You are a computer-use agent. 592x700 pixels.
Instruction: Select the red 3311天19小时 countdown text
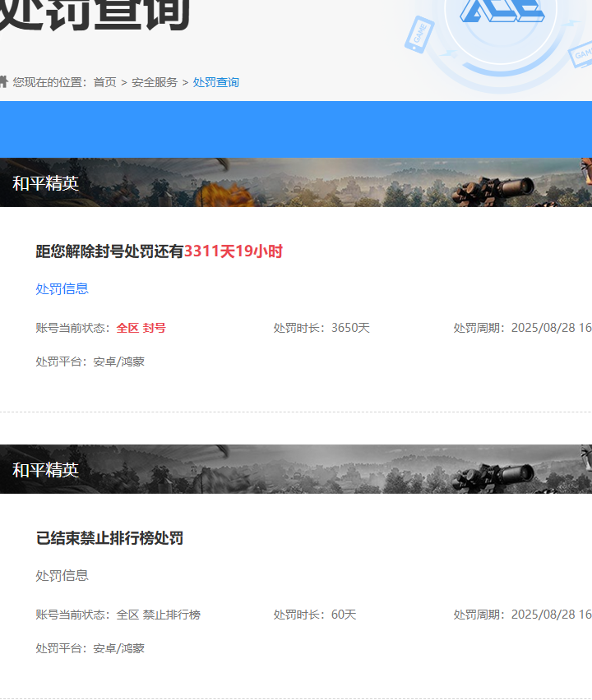pyautogui.click(x=234, y=251)
